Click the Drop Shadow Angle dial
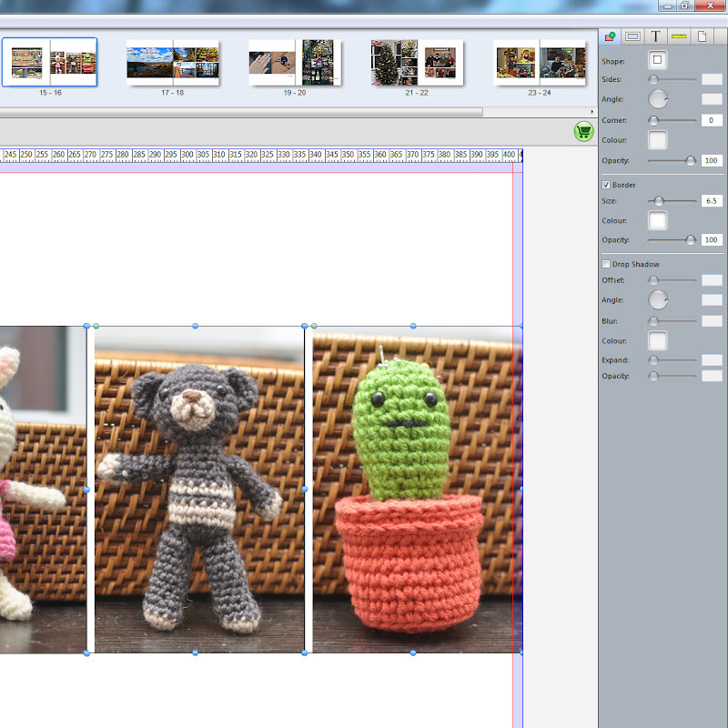Screen dimensions: 728x728 [658, 300]
